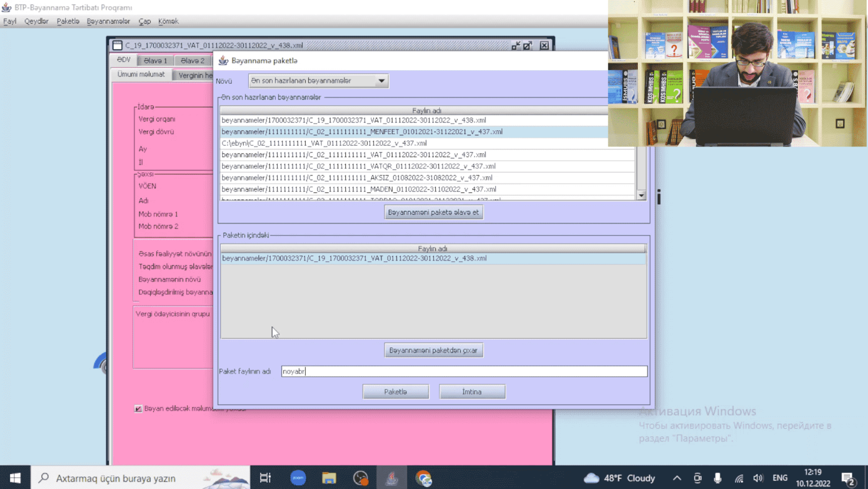The image size is (868, 489).
Task: Open the Fayl menu
Action: click(x=10, y=21)
